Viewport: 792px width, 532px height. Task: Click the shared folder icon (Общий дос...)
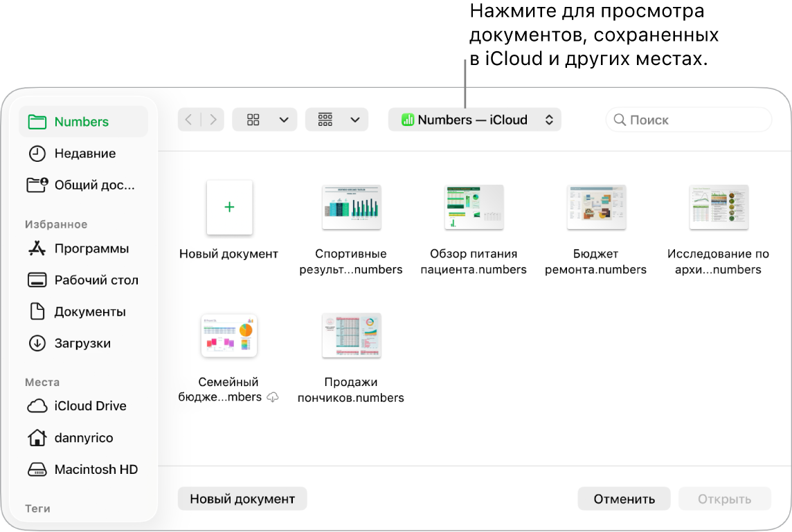pyautogui.click(x=37, y=185)
